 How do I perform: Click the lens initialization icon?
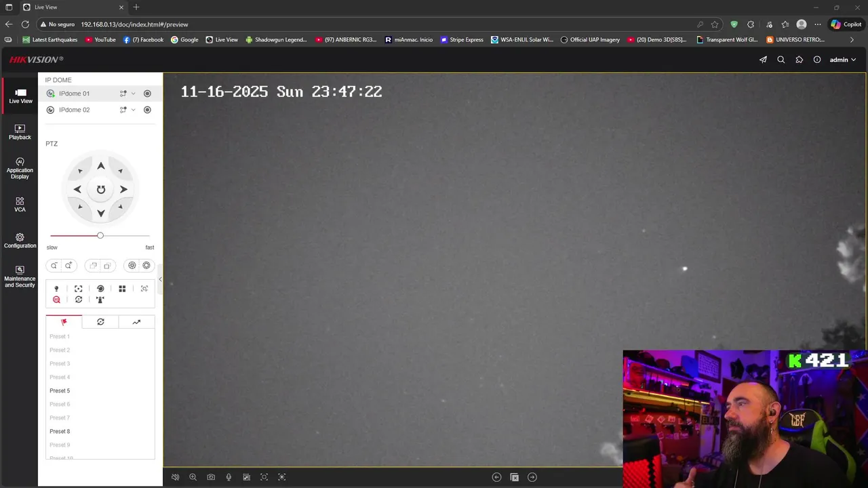(100, 289)
